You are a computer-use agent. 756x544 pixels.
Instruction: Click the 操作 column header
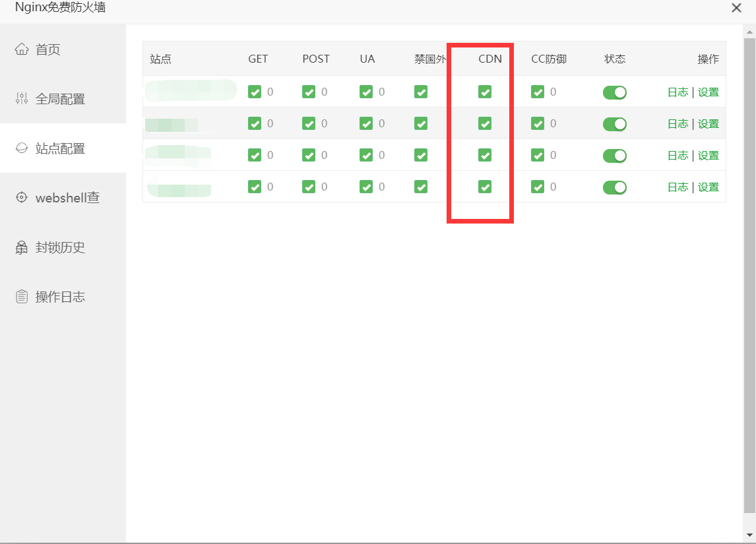pos(709,59)
